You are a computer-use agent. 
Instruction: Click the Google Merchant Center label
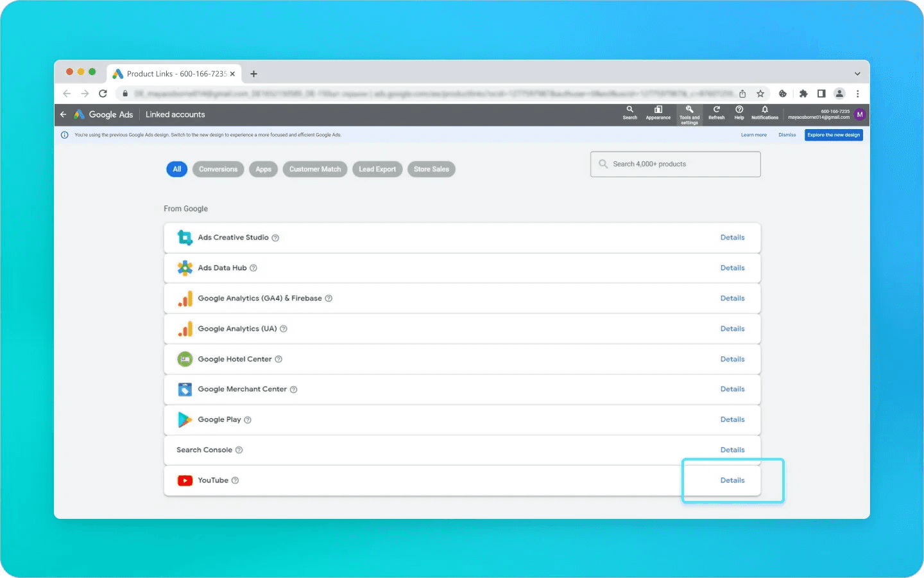(242, 389)
